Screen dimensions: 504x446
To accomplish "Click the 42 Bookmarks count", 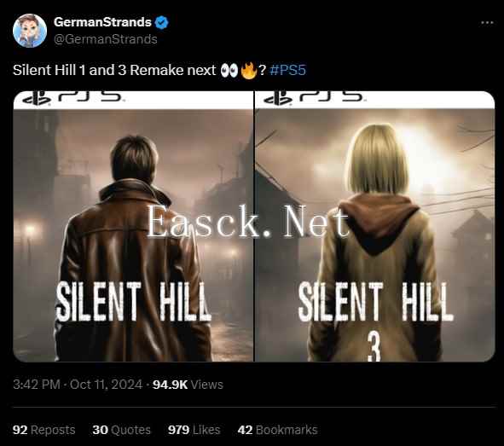I will (278, 430).
